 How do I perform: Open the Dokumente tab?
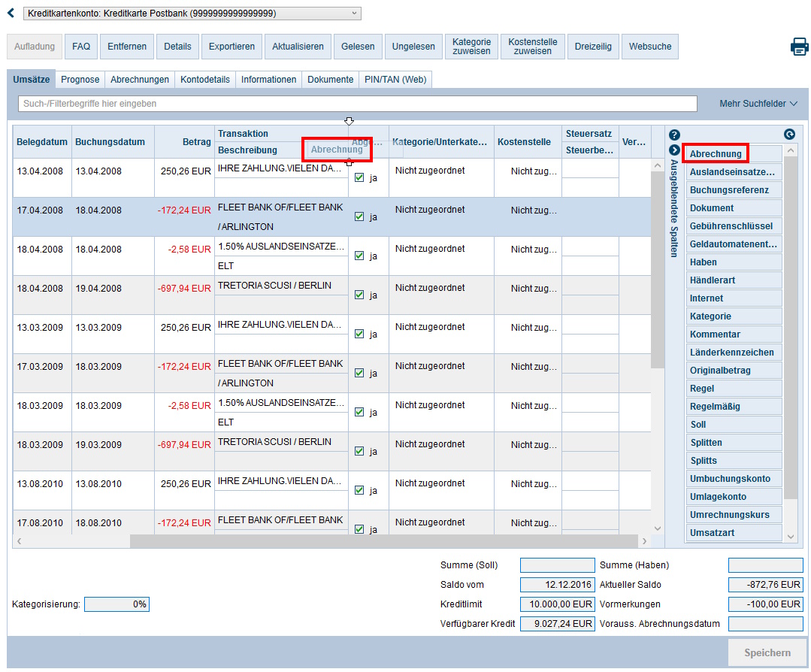tap(330, 79)
